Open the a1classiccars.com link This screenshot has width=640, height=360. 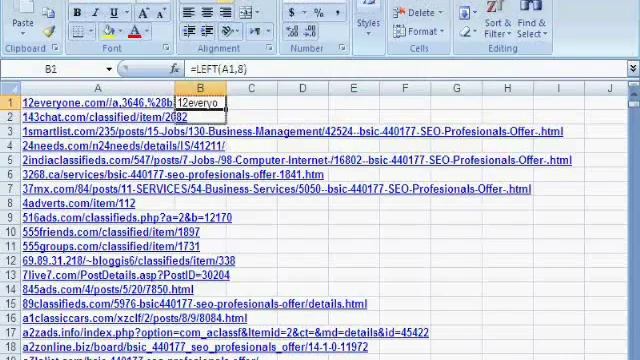coord(135,318)
